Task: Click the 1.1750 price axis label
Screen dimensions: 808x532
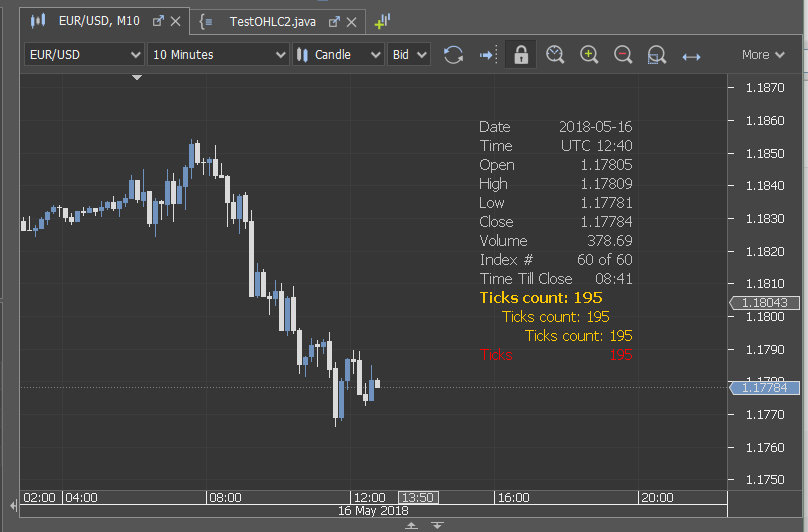Action: pos(765,479)
